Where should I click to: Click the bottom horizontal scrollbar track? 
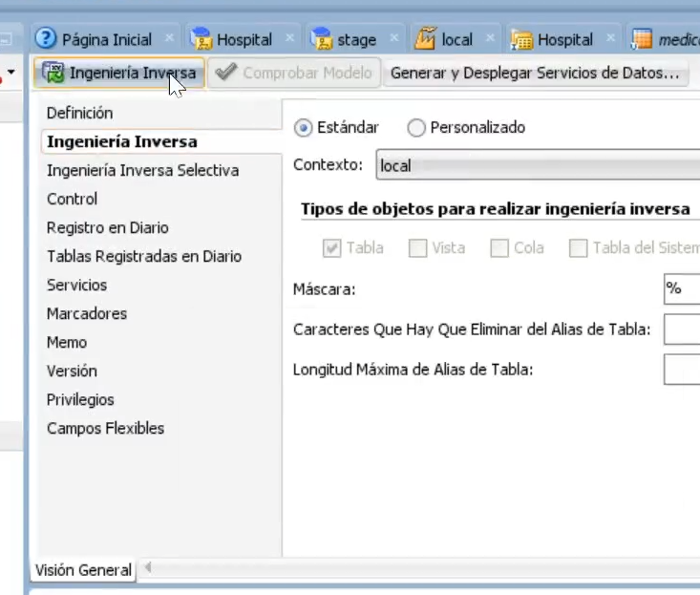click(x=427, y=568)
